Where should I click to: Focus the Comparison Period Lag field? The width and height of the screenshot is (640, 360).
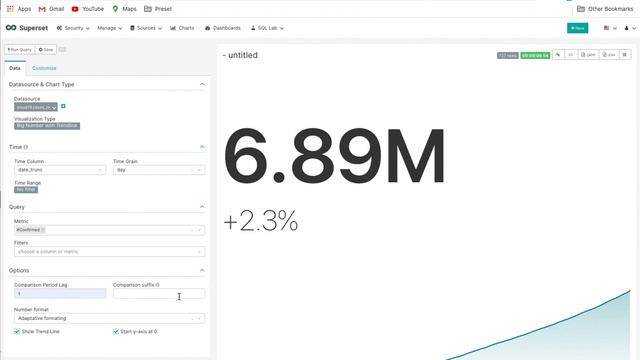[60, 293]
